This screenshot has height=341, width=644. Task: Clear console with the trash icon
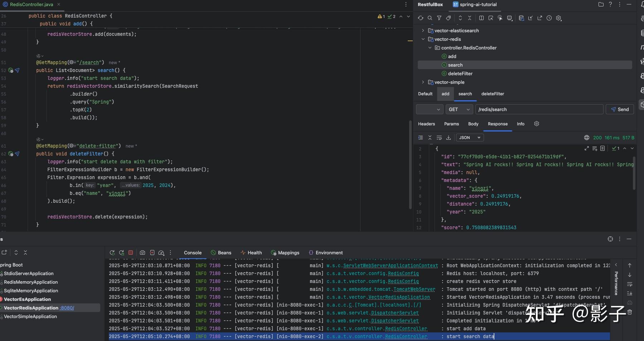[630, 312]
